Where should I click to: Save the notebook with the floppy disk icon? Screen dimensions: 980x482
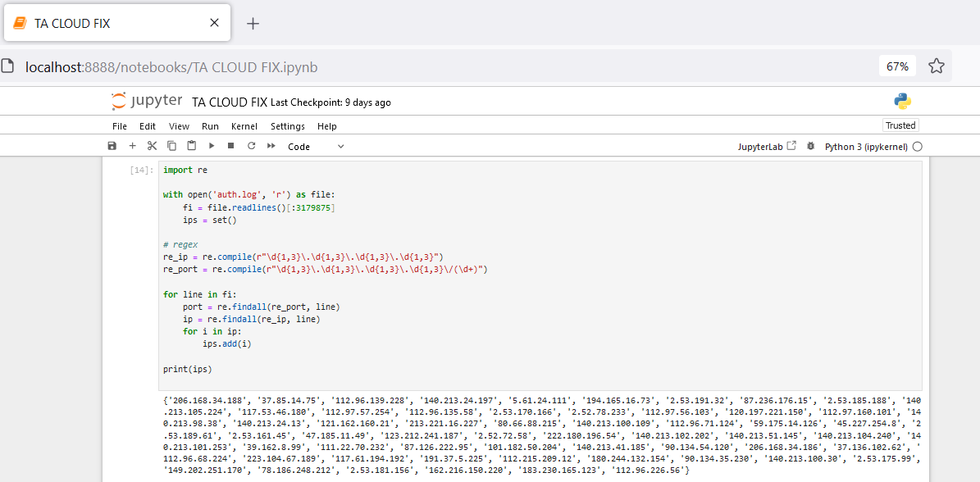point(112,145)
